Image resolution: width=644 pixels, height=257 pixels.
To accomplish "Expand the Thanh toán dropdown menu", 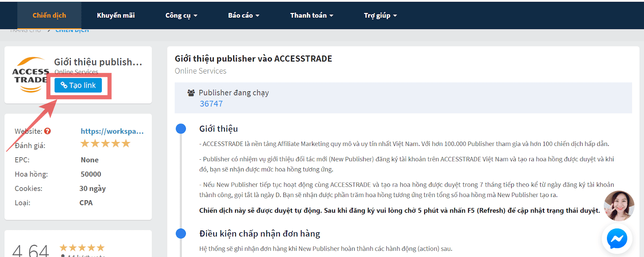I will click(312, 15).
